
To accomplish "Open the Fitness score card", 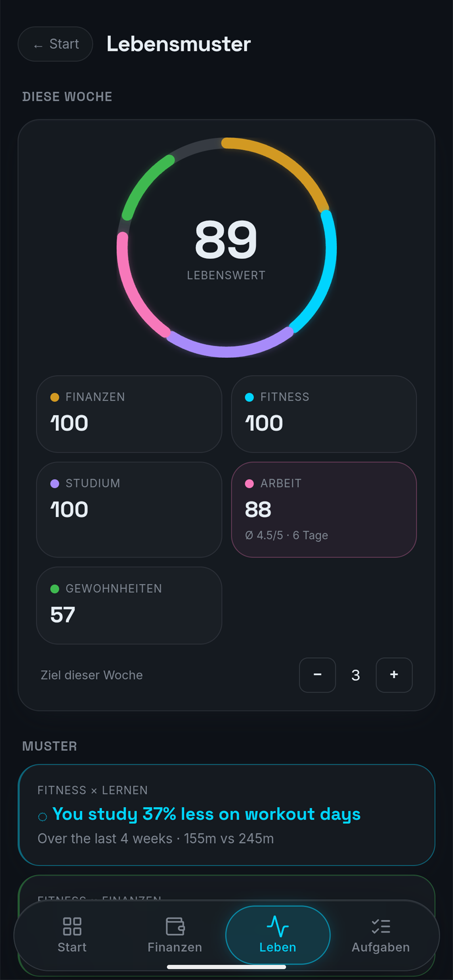I will tap(324, 414).
